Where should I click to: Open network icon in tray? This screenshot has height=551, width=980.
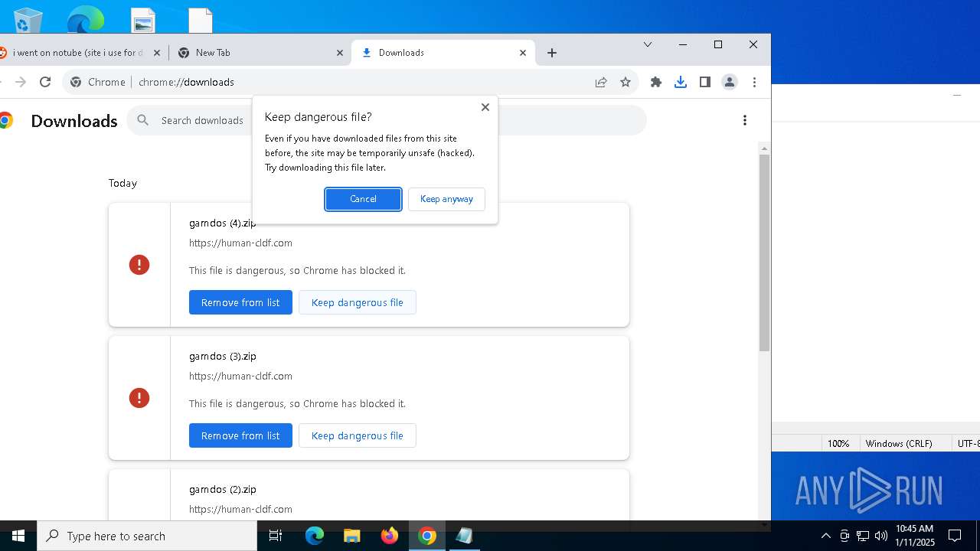click(863, 536)
